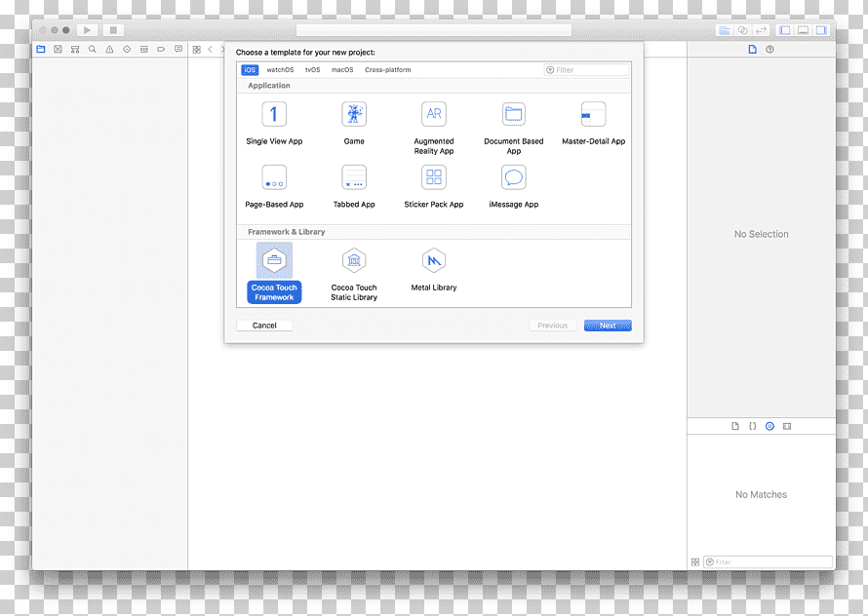The width and height of the screenshot is (868, 616).
Task: Select the Metal Library template
Action: tap(433, 270)
